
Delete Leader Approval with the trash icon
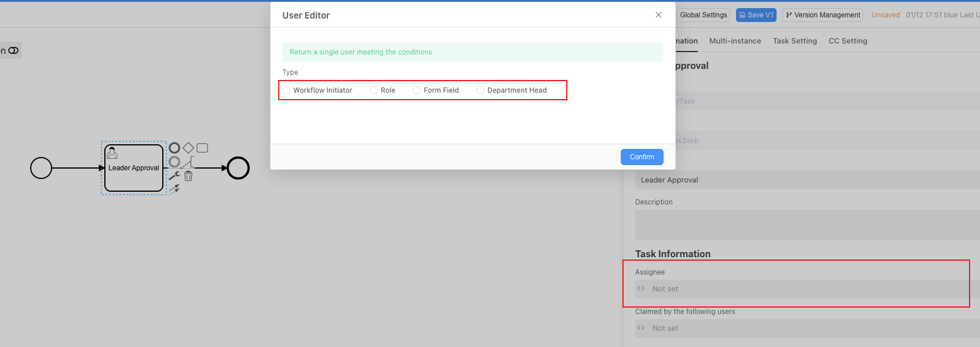tap(188, 176)
